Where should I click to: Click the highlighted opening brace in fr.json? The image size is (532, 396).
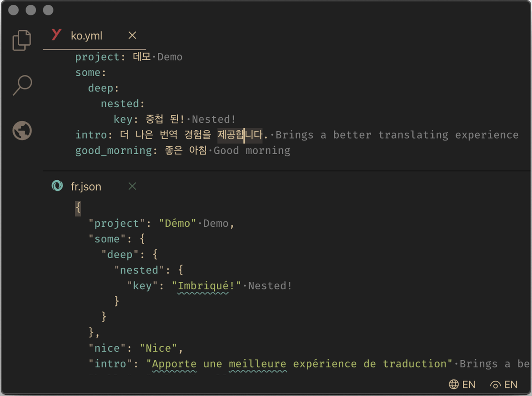click(x=78, y=208)
